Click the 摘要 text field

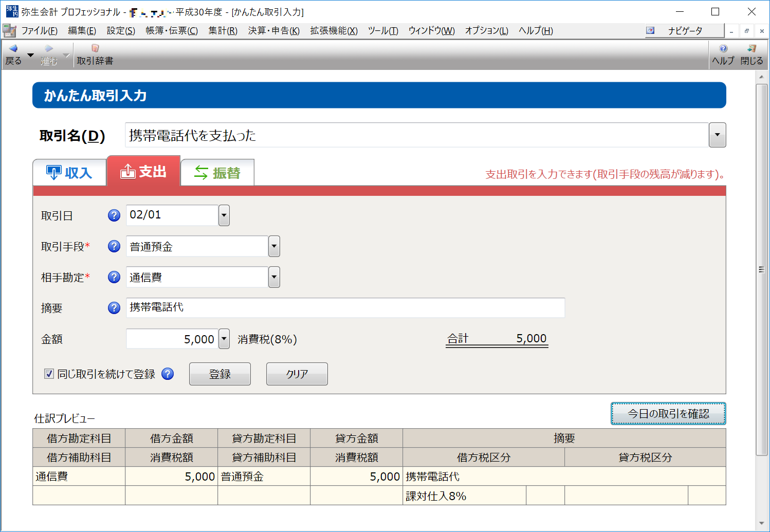tap(345, 307)
